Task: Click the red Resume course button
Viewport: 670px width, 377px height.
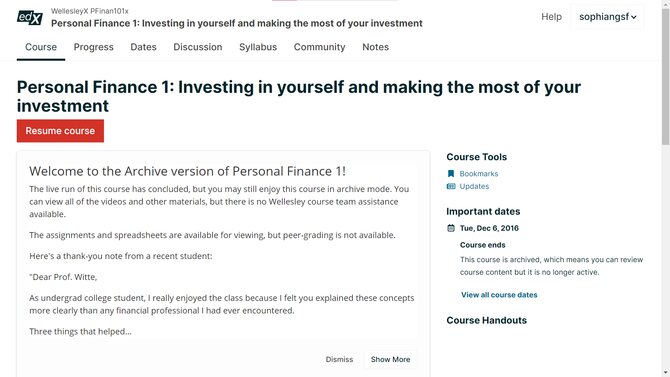Action: pyautogui.click(x=60, y=131)
